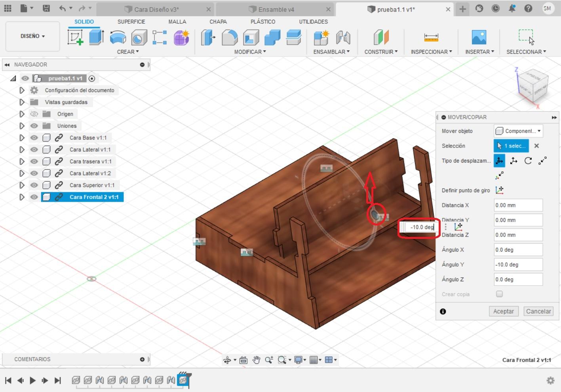The width and height of the screenshot is (561, 392).
Task: Open the notifications bell
Action: [x=512, y=8]
